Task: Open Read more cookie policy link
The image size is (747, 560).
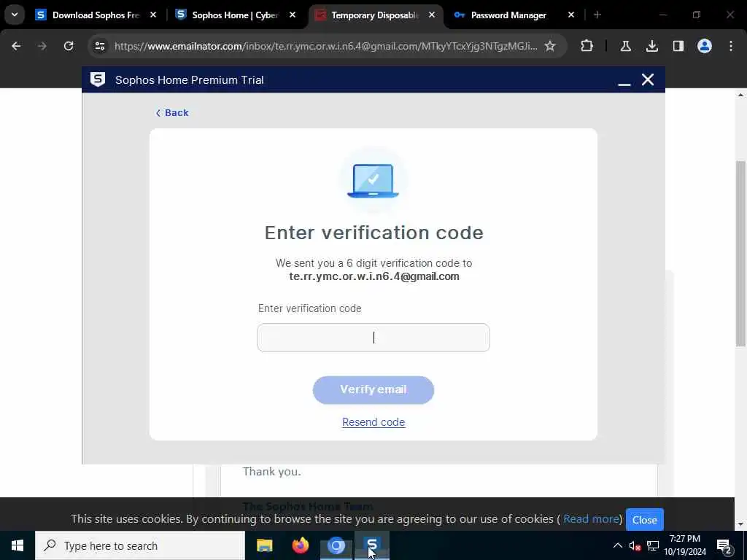Action: (591, 518)
